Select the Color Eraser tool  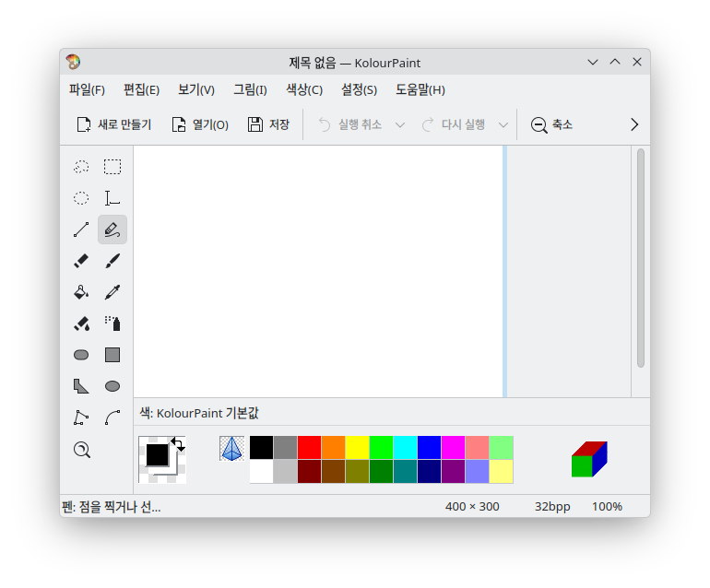tap(81, 323)
